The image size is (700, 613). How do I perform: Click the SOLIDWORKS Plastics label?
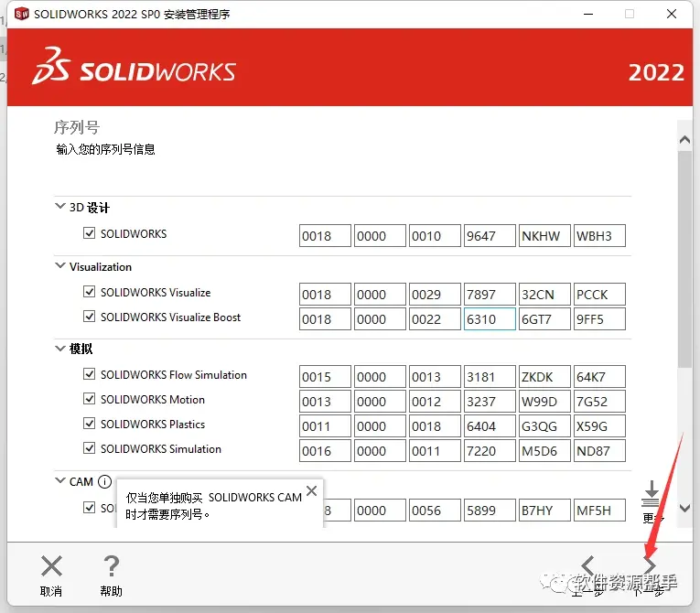coord(153,424)
